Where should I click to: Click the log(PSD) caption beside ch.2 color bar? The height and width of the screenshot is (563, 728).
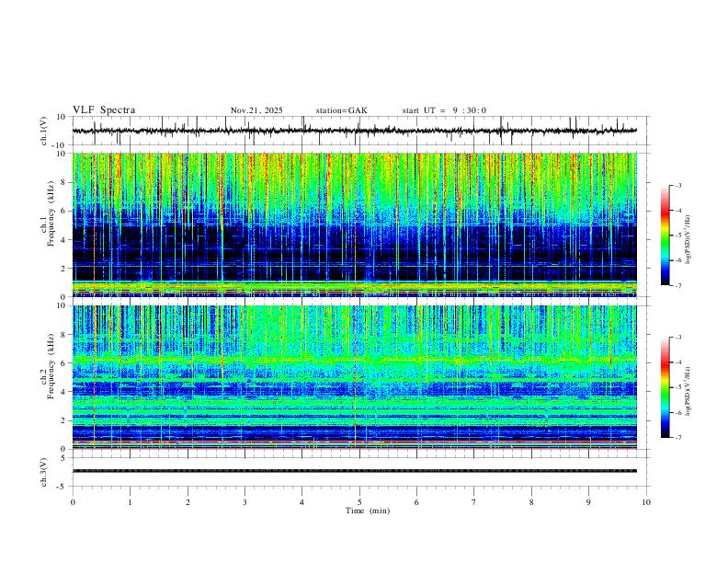(688, 392)
